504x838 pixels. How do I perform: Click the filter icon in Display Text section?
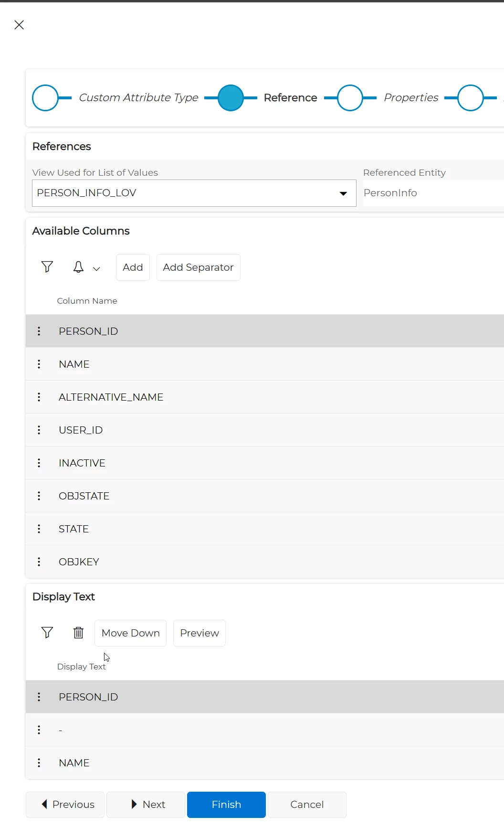pos(47,633)
